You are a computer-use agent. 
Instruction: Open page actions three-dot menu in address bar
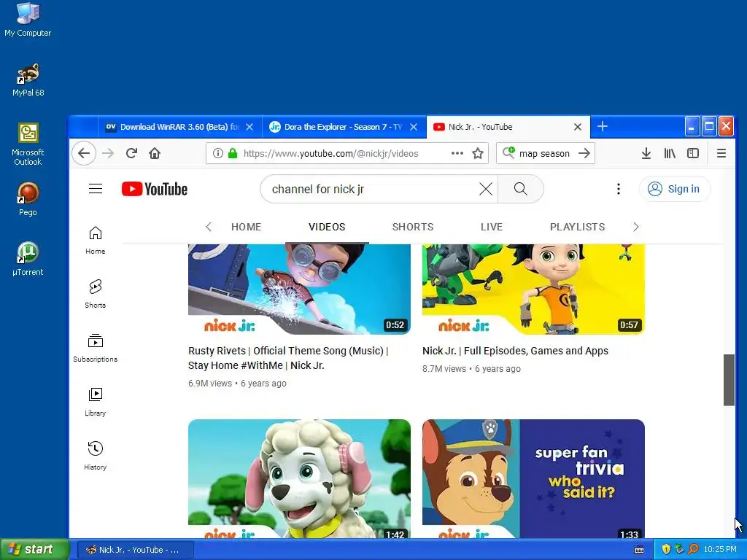[457, 153]
